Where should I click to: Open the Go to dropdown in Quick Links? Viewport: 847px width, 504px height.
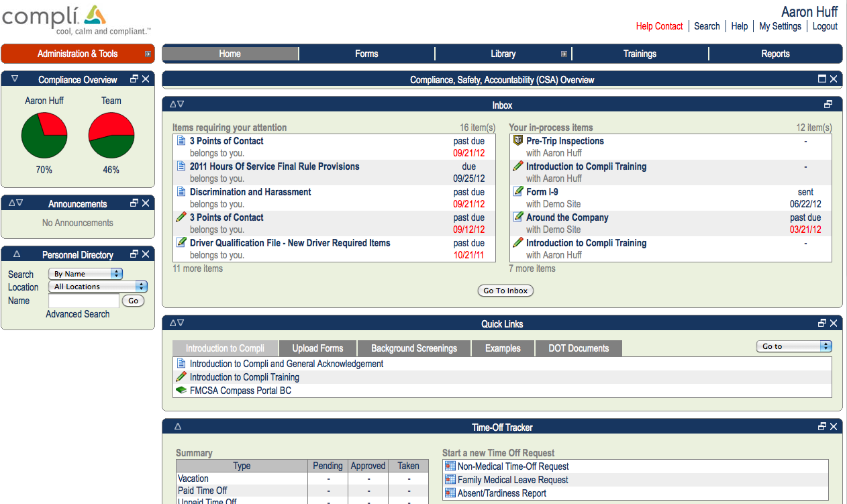[x=794, y=346]
